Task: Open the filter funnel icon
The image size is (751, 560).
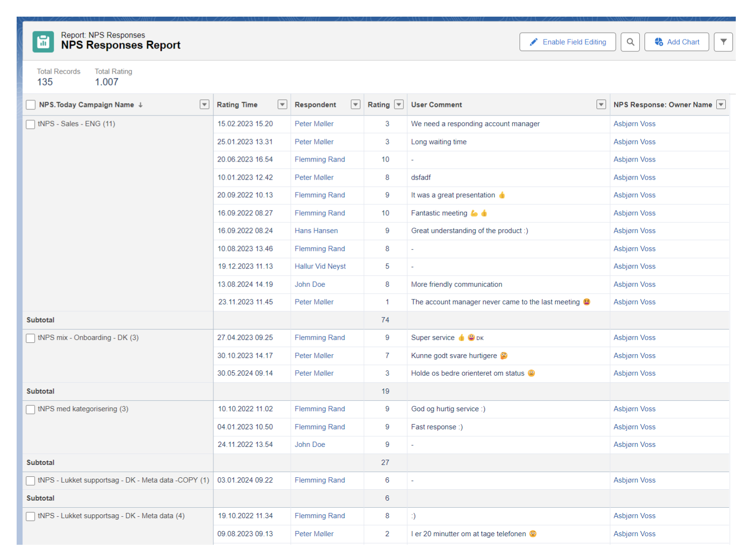Action: [x=723, y=42]
